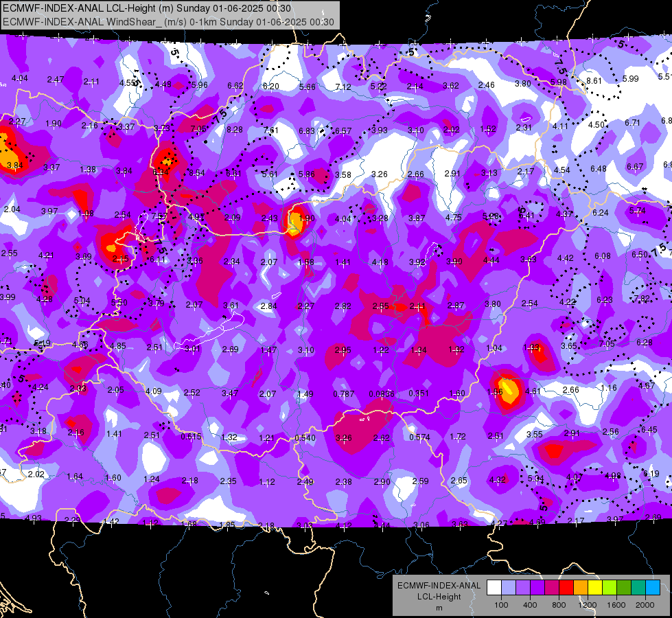This screenshot has width=672, height=618.
Task: Click the magenta legend swatch
Action: tap(552, 588)
